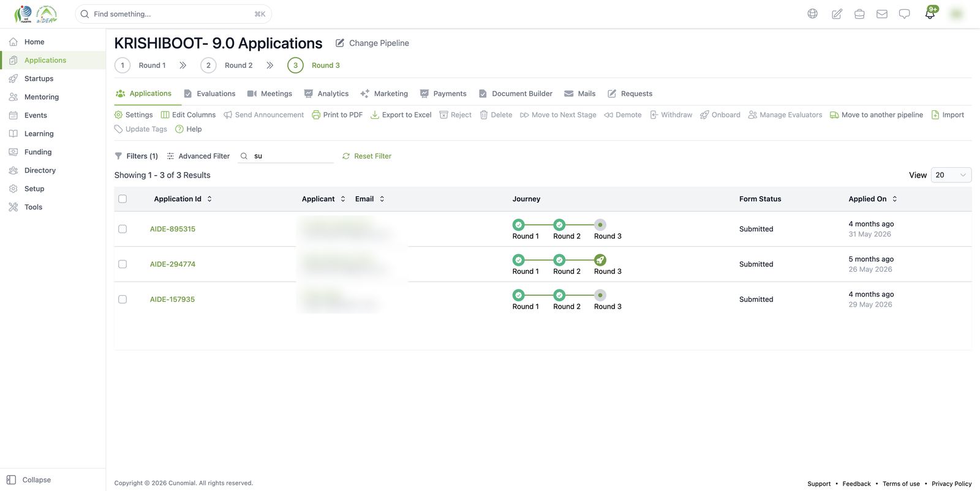The width and height of the screenshot is (980, 491).
Task: Sort by Applicant column arrows
Action: point(343,199)
